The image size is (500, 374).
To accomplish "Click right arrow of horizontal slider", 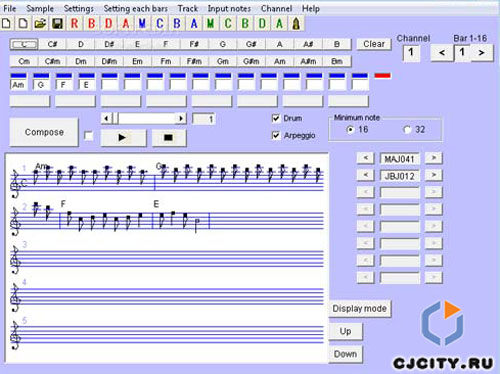I will (x=181, y=118).
